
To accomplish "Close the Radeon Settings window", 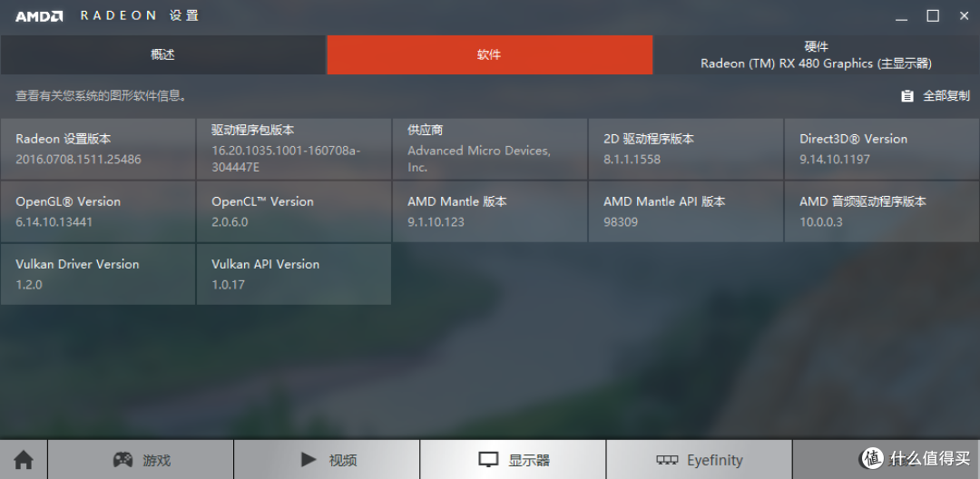I will (965, 16).
